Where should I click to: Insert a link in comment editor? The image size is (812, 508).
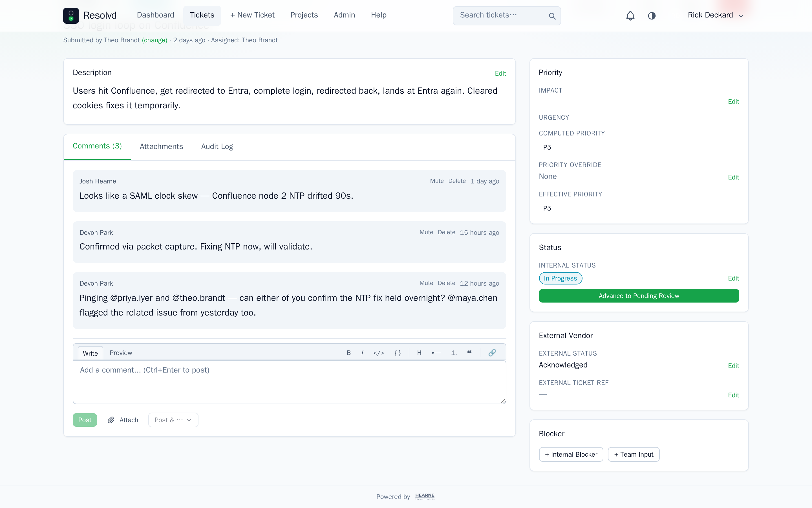(x=492, y=353)
